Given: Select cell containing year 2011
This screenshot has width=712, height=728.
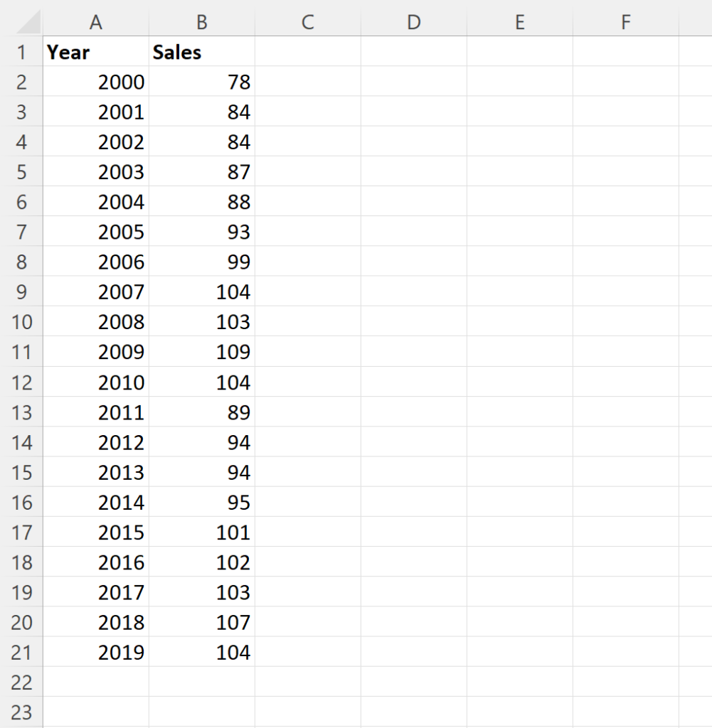Looking at the screenshot, I should click(96, 412).
